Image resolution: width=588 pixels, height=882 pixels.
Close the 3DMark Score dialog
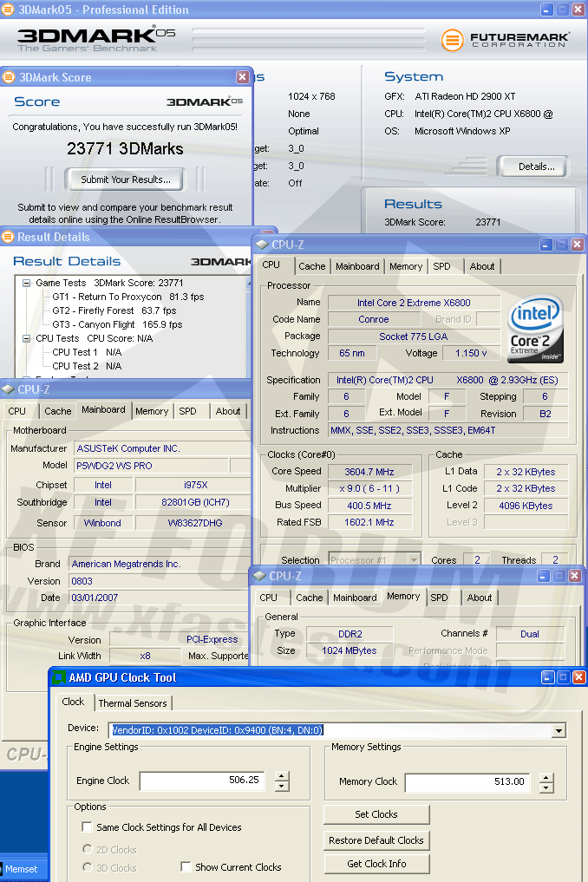tap(243, 77)
